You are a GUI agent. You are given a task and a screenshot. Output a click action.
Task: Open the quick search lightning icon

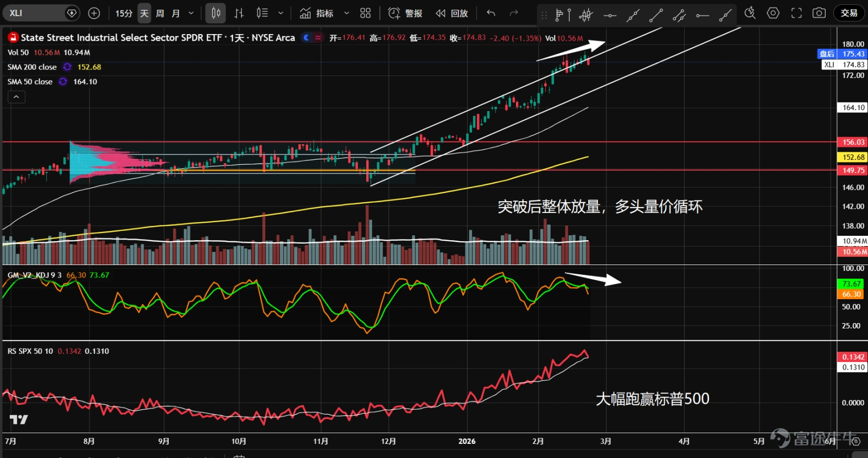pos(750,13)
